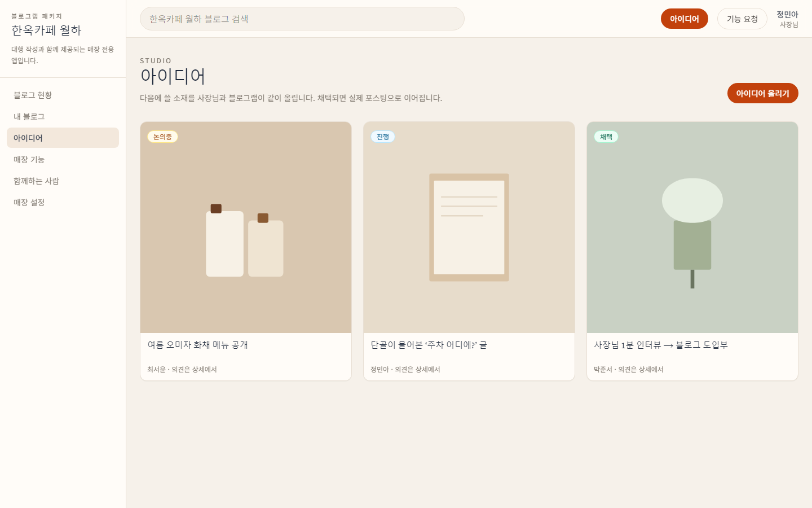Open 함께하는 사람 page

pos(63,181)
